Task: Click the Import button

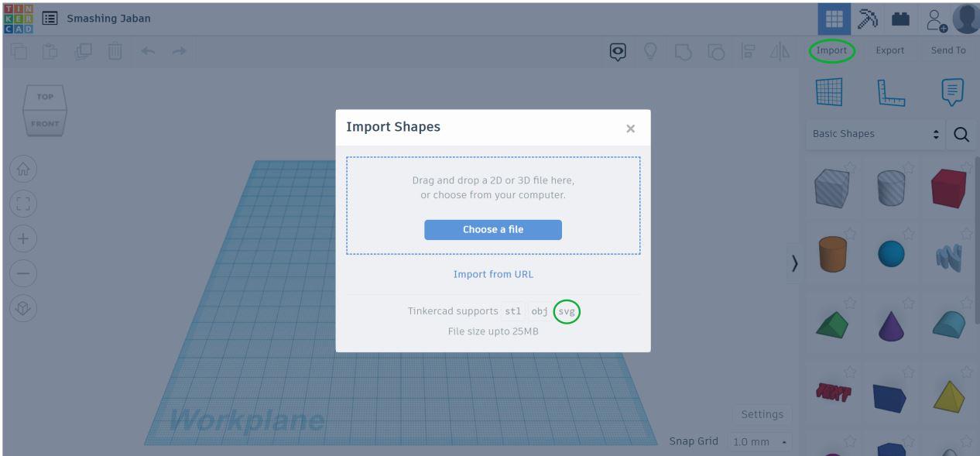Action: pyautogui.click(x=832, y=50)
